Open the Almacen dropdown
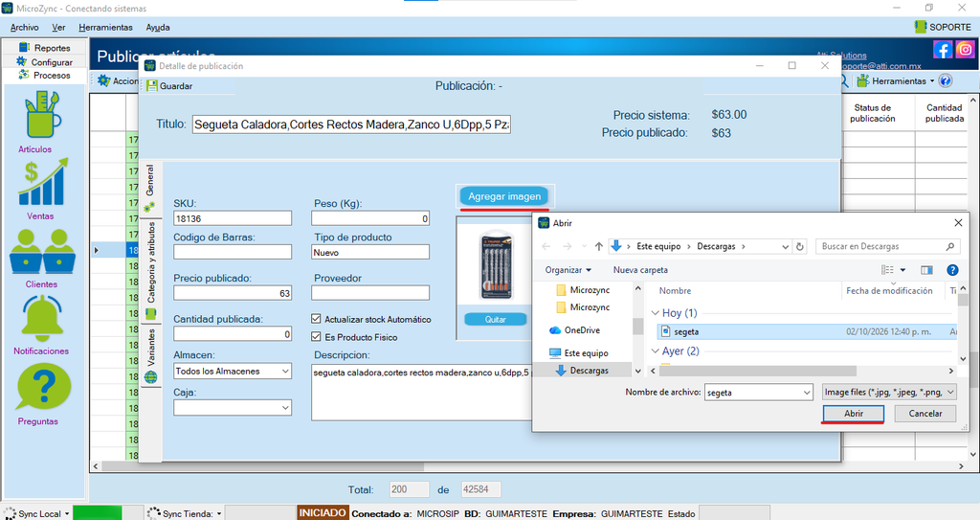The image size is (980, 520). [285, 371]
